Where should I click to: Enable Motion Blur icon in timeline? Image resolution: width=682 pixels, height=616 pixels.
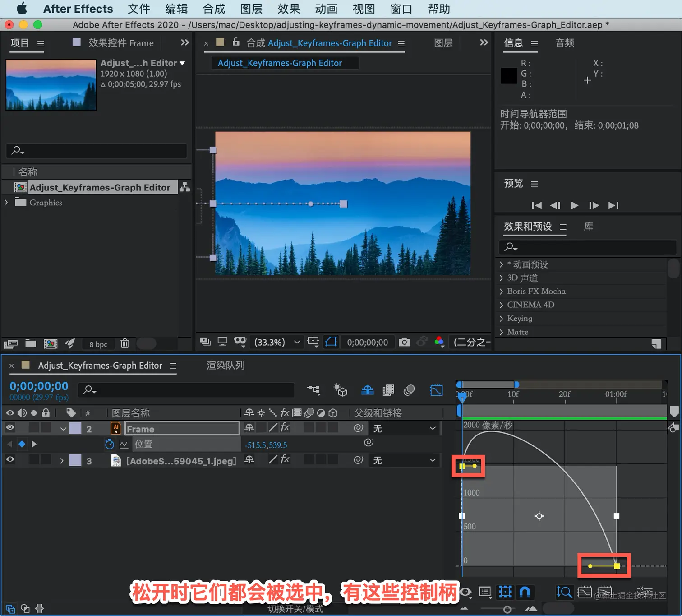(409, 390)
